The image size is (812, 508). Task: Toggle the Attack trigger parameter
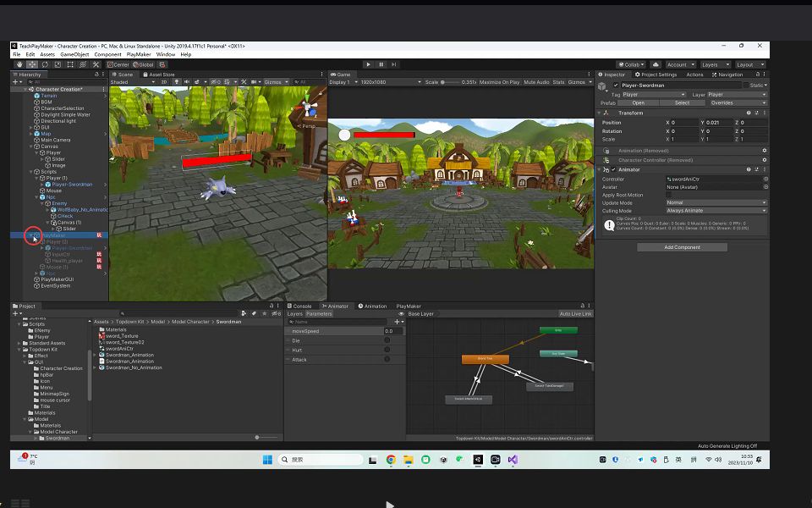(387, 359)
